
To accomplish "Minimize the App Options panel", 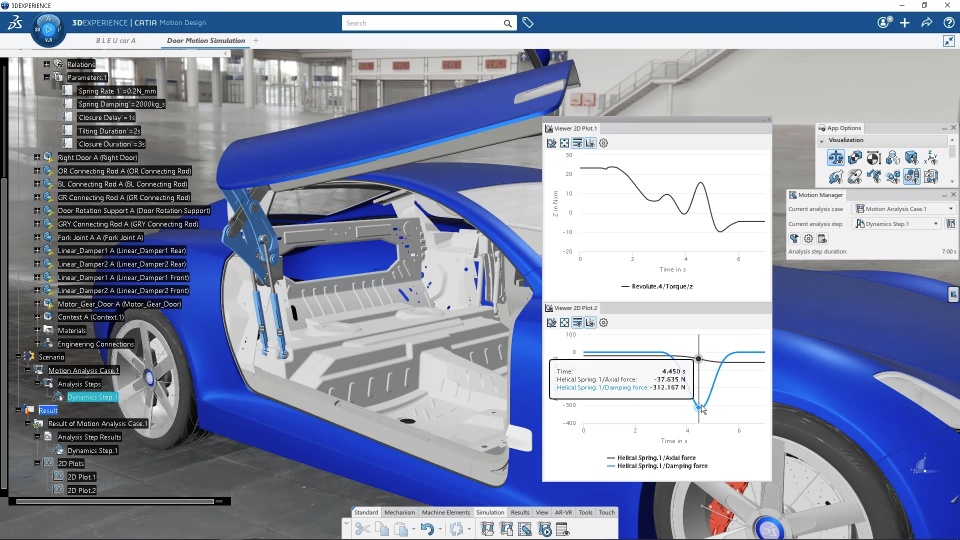I will click(943, 128).
